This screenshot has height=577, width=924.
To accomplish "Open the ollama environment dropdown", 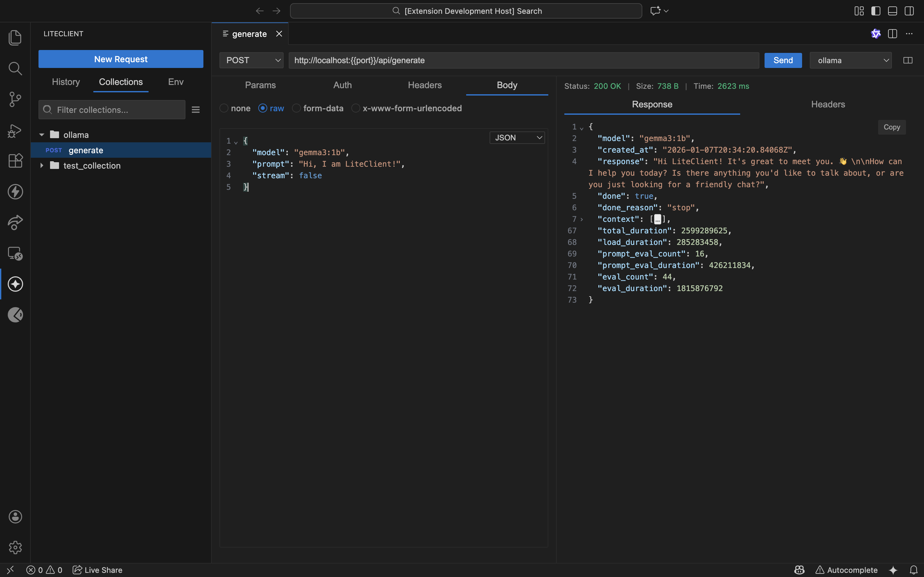I will (850, 60).
